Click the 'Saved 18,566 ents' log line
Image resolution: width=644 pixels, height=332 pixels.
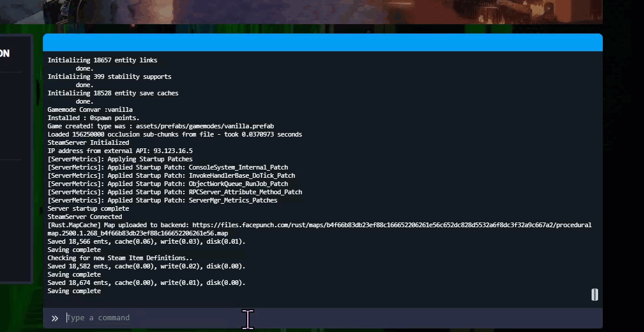(146, 241)
